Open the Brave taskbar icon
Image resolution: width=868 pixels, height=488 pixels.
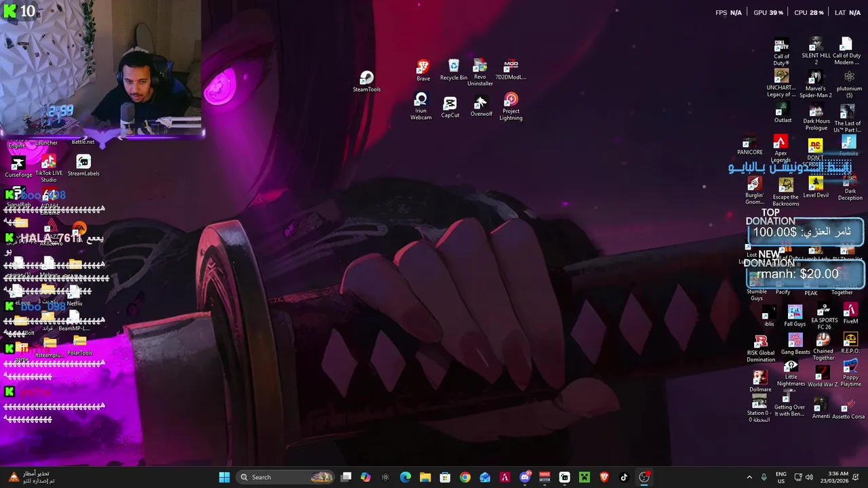click(604, 477)
